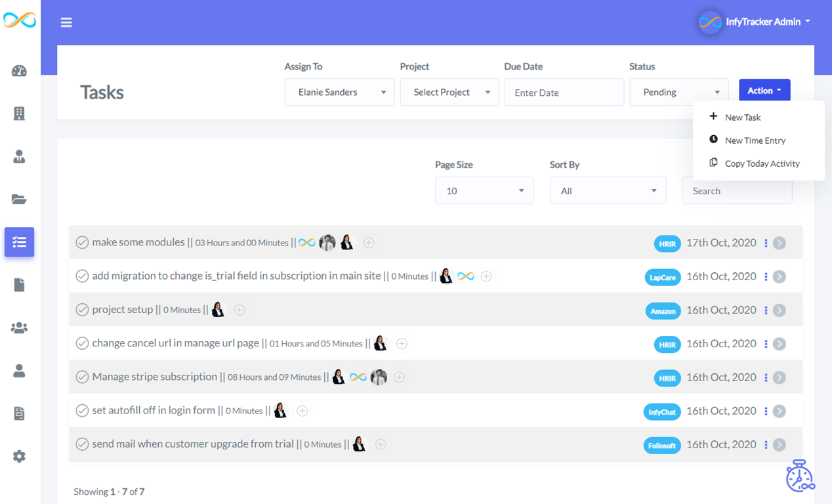This screenshot has height=504, width=832.
Task: Open the Status dropdown showing Pending
Action: tap(678, 92)
